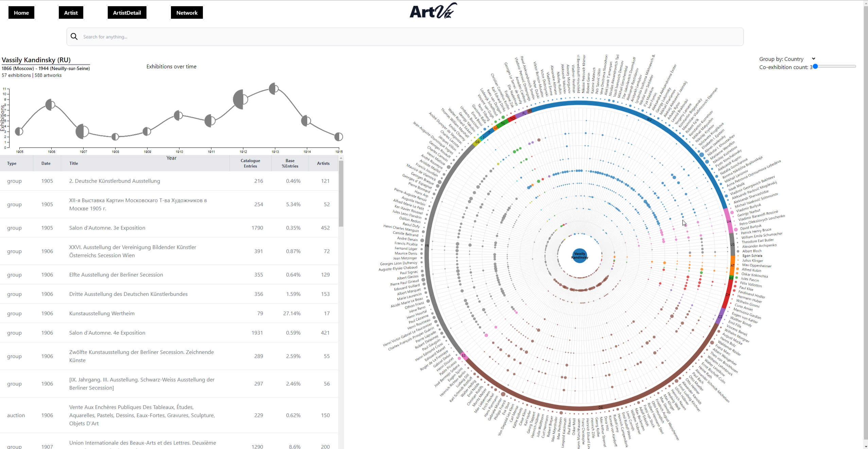Select Elfte Ausstellung der Berliner Secession row
The image size is (868, 449).
[169, 275]
